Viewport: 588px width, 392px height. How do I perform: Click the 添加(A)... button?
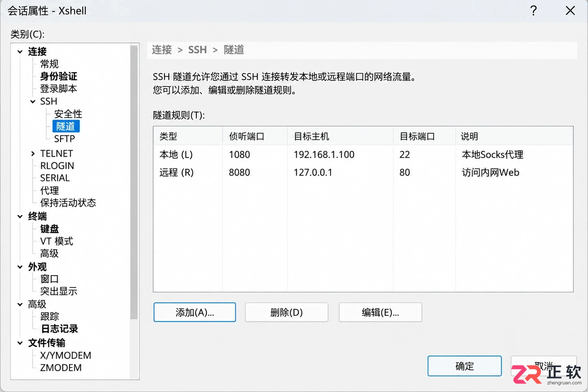click(x=195, y=312)
